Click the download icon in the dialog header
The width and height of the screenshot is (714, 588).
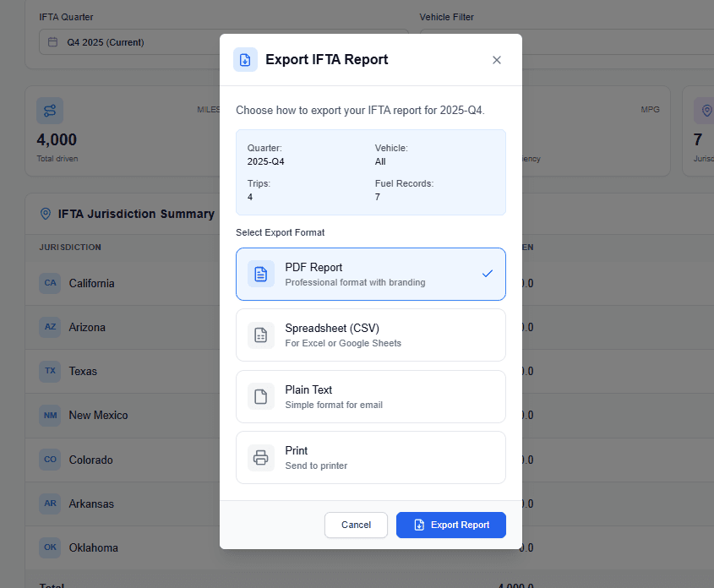(x=245, y=59)
